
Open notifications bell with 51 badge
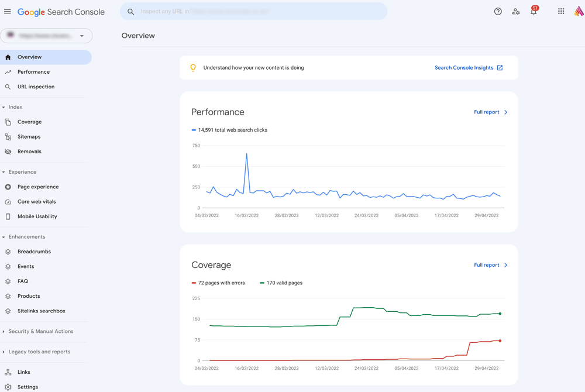click(x=534, y=11)
